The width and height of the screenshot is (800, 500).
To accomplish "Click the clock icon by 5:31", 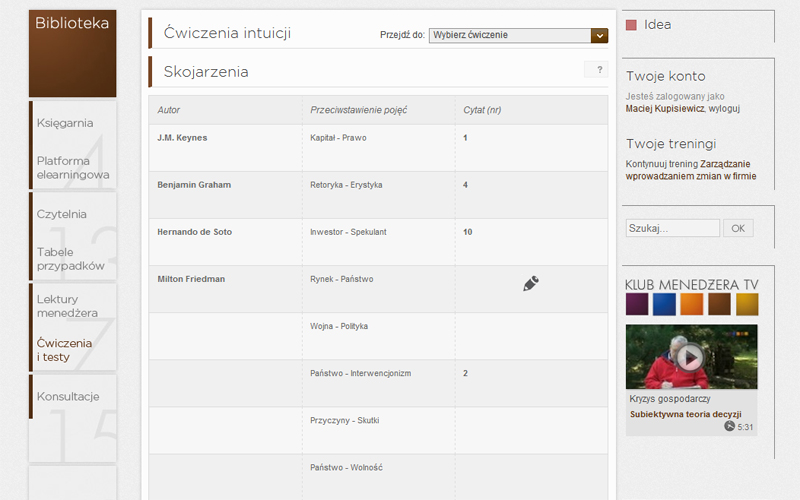I will click(730, 426).
